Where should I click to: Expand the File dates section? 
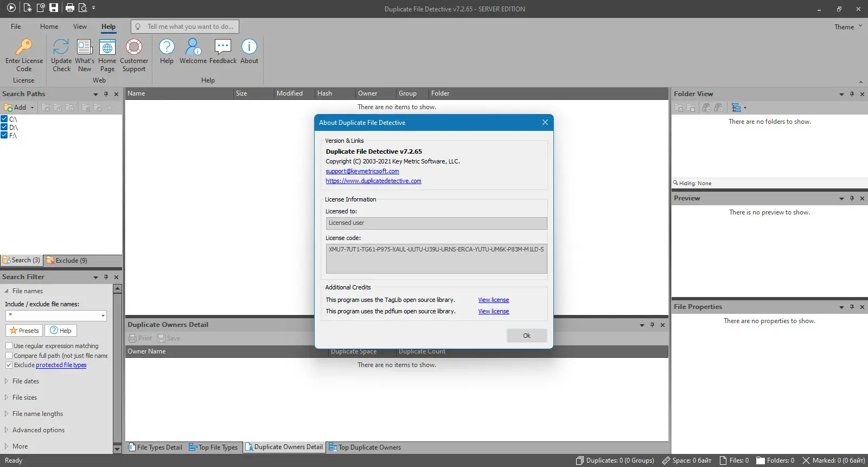[x=6, y=381]
